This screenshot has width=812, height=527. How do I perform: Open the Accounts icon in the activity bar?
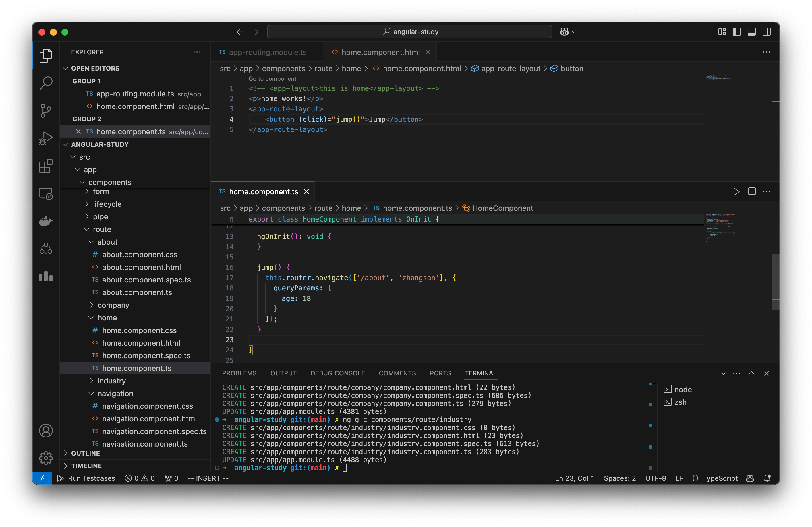tap(46, 431)
